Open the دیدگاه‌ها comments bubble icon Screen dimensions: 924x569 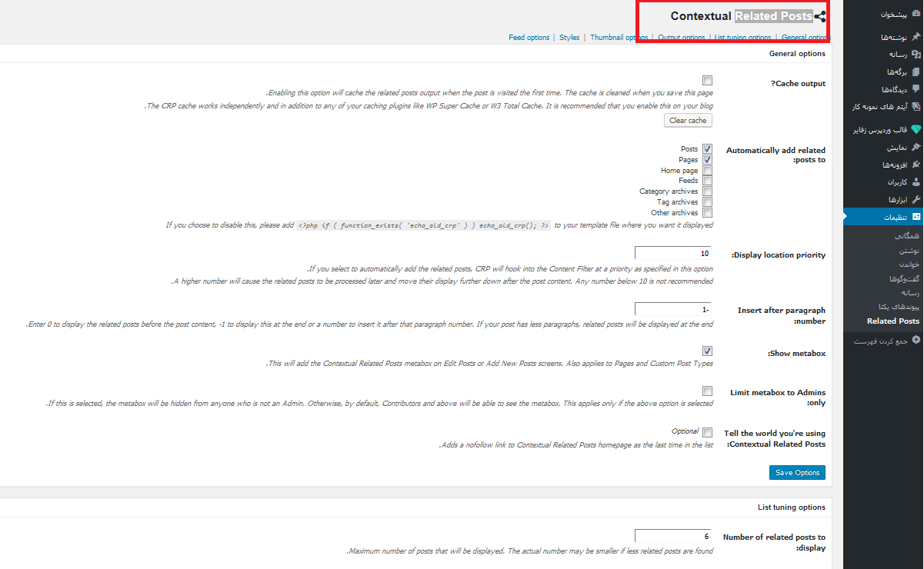(916, 89)
